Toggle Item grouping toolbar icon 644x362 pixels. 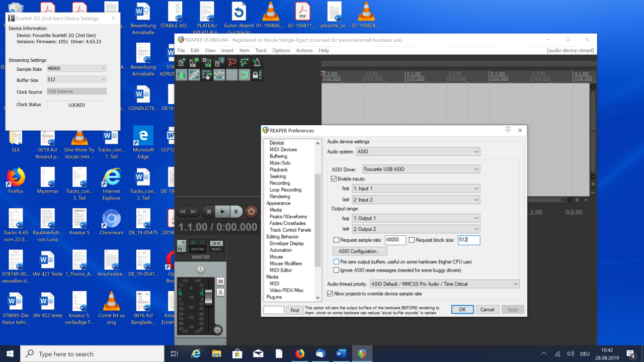click(x=194, y=75)
